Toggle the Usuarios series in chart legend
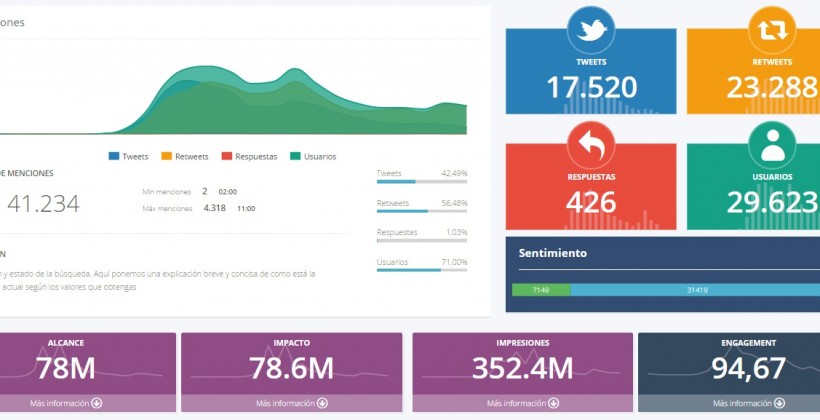Viewport: 820px width, 420px height. [313, 156]
